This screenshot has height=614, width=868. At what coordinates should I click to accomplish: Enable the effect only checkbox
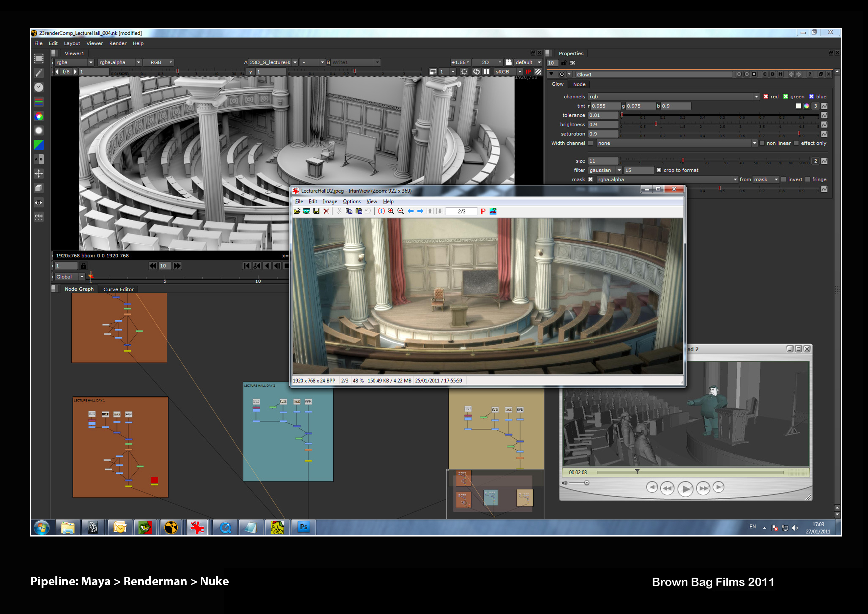click(796, 143)
